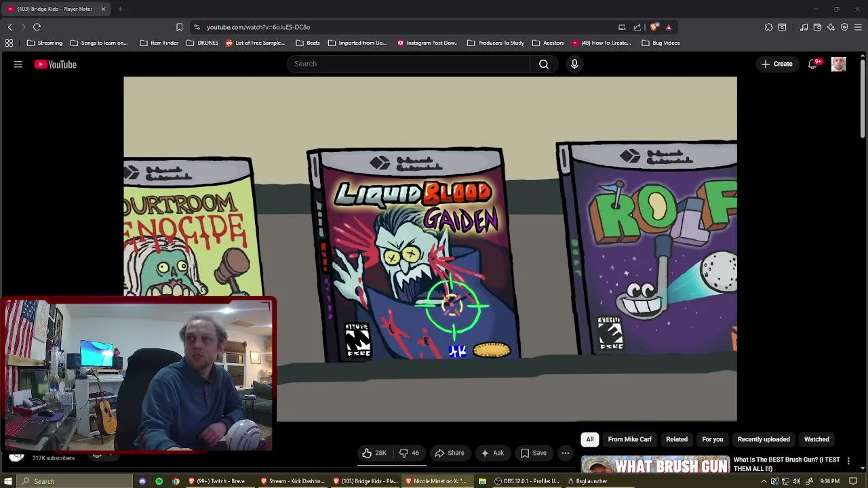Select the Related filter chip
Screen dimensions: 868x488
677,439
